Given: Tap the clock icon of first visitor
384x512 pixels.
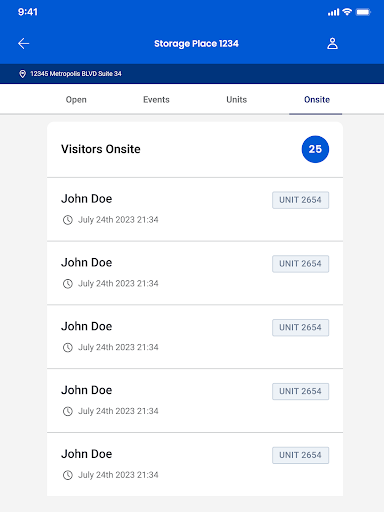Looking at the screenshot, I should (68, 220).
